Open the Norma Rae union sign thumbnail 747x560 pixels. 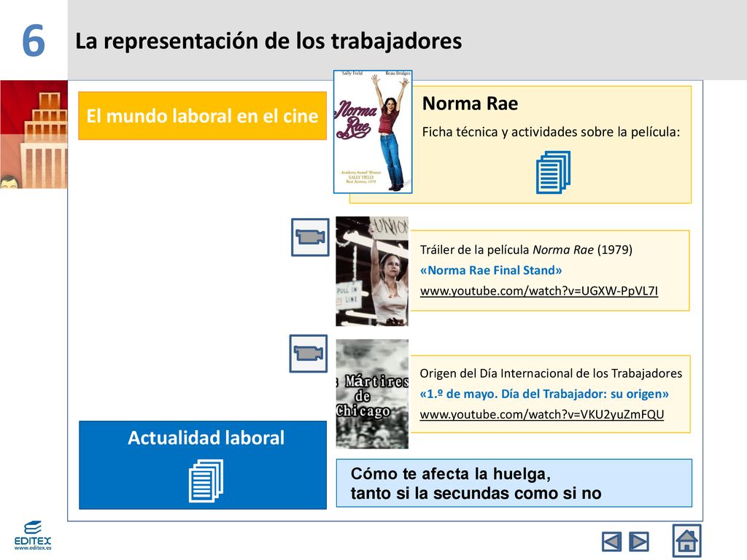(x=372, y=271)
